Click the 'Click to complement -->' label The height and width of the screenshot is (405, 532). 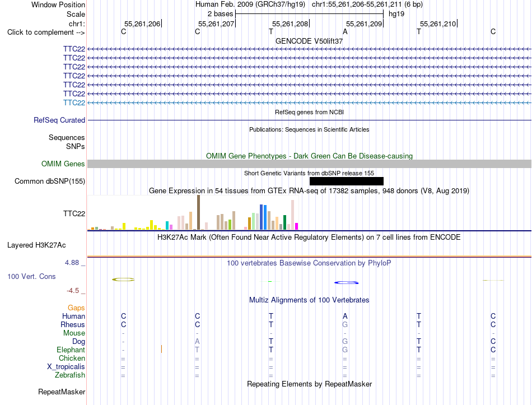[x=46, y=32]
